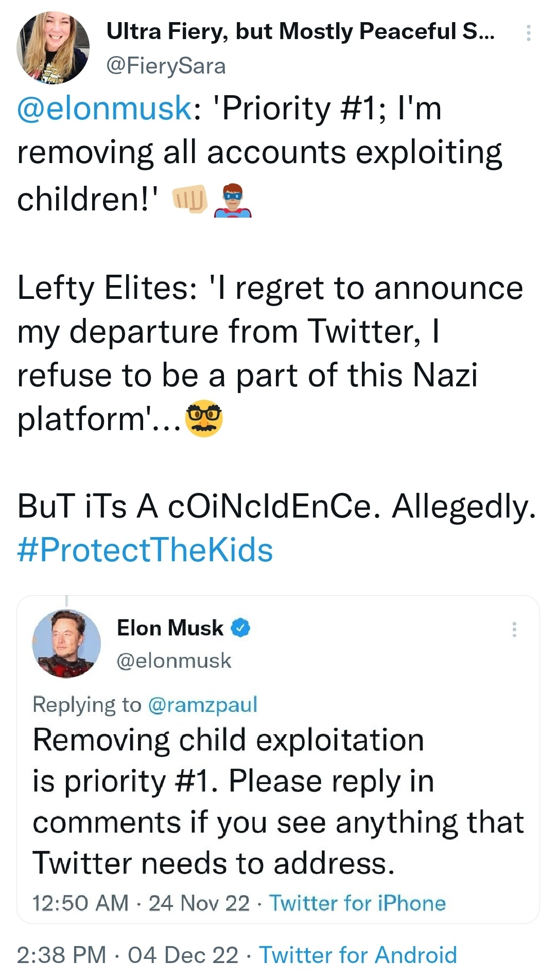Tap the disguised face emoji after platform
556x980 pixels.
click(x=204, y=418)
